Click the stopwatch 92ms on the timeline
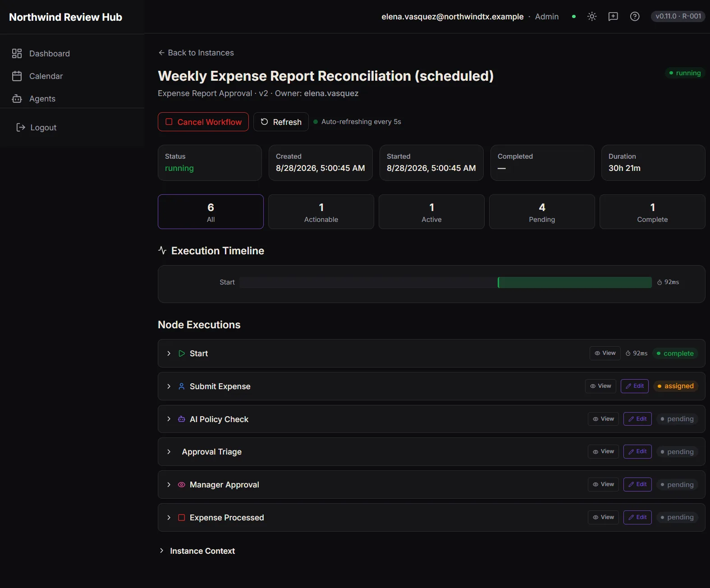 point(668,282)
